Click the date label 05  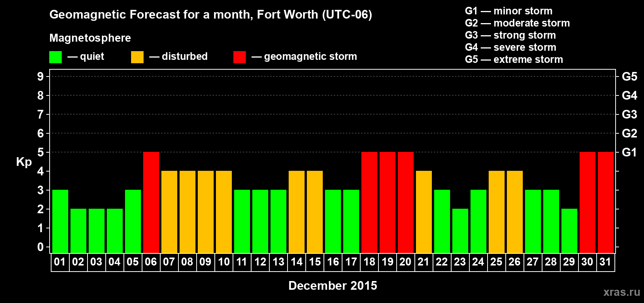133,262
